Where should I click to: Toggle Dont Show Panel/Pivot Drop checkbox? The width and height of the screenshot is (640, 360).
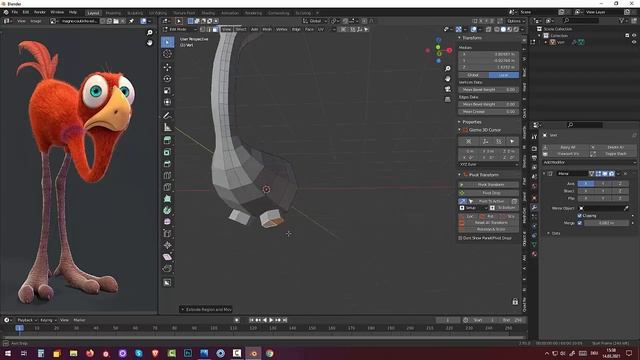coord(460,238)
